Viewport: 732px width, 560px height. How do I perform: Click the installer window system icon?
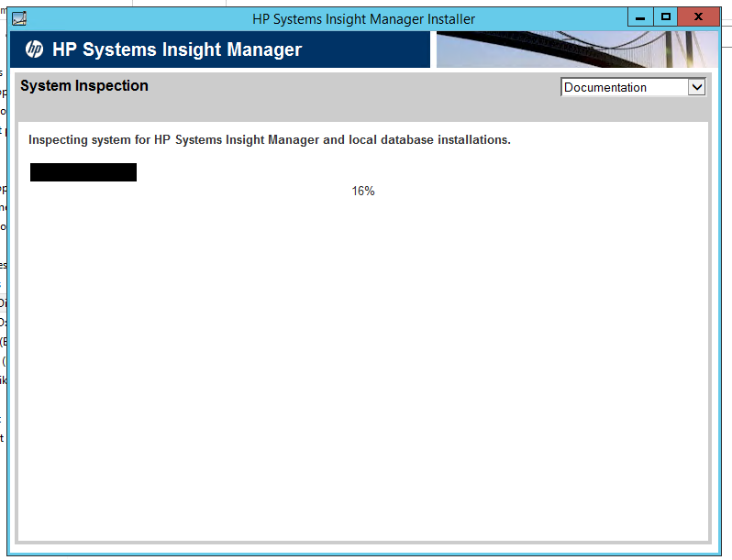coord(19,19)
